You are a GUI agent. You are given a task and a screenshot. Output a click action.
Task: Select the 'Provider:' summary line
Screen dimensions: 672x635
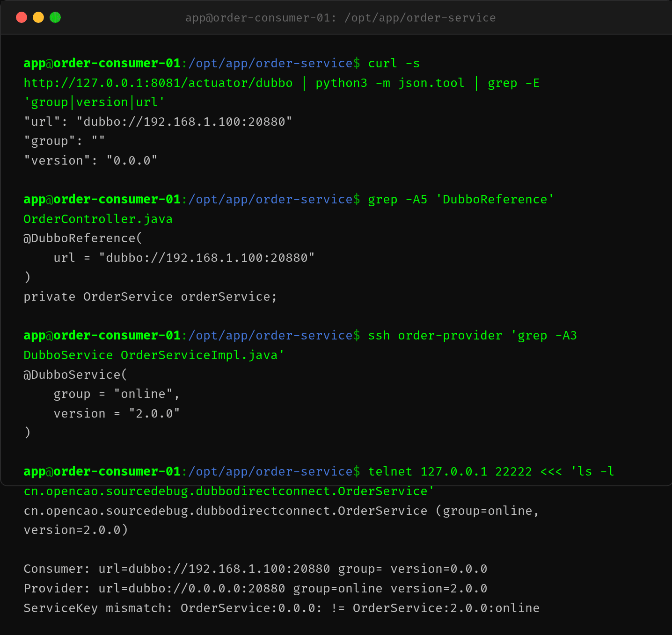coord(256,588)
